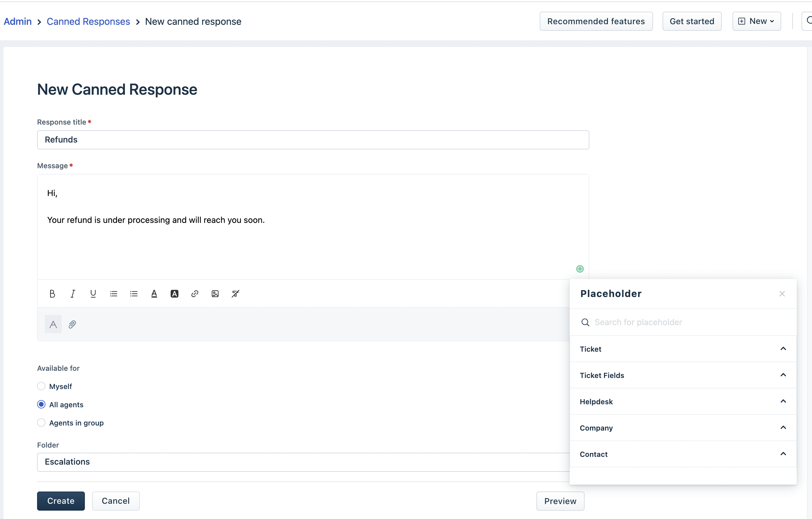The width and height of the screenshot is (812, 519).
Task: Open the text color picker
Action: [x=154, y=294]
